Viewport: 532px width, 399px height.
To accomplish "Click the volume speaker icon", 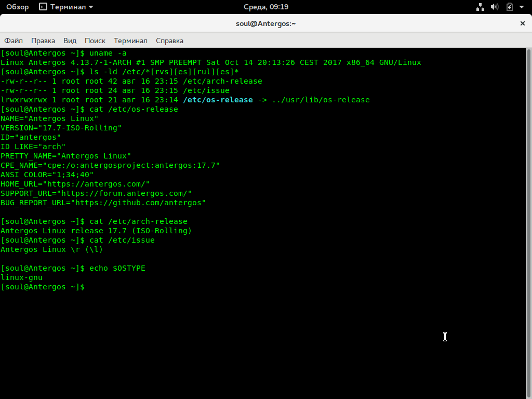I will (x=495, y=7).
